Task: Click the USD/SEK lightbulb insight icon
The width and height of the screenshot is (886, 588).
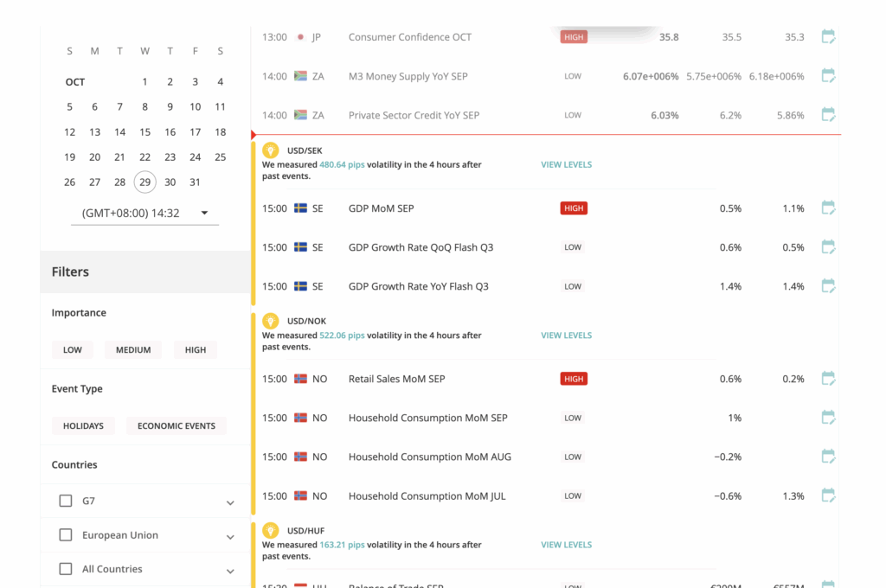Action: click(x=270, y=150)
